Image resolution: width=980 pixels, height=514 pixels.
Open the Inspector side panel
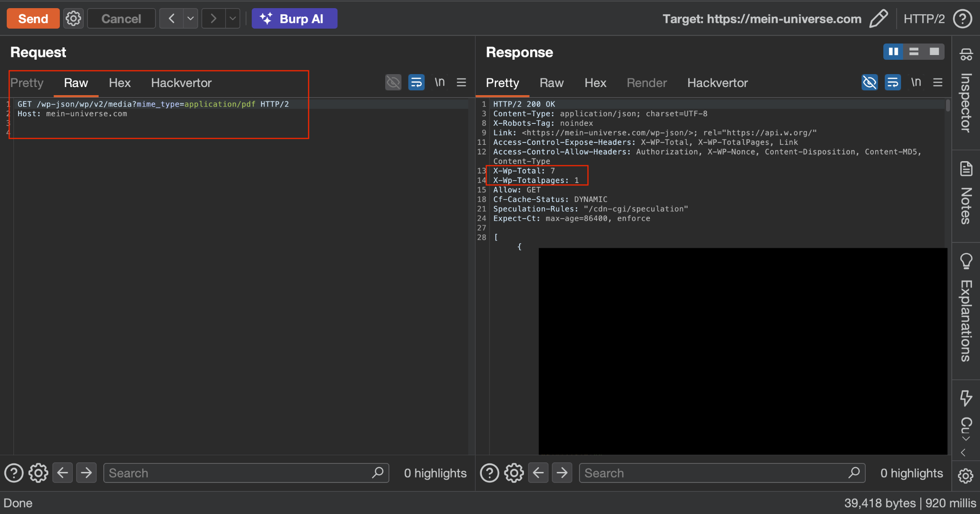point(966,91)
